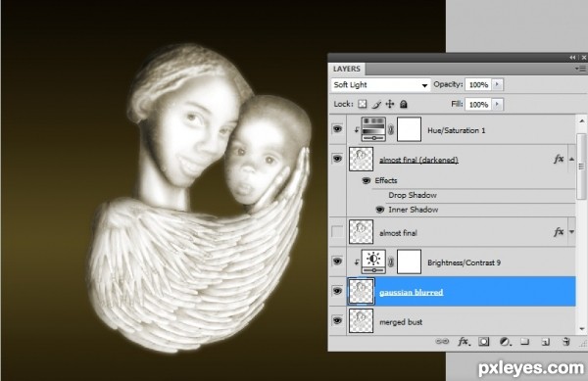This screenshot has height=381, width=588.
Task: Click mask link chain on Brightness/Contrast 9
Action: click(x=391, y=262)
